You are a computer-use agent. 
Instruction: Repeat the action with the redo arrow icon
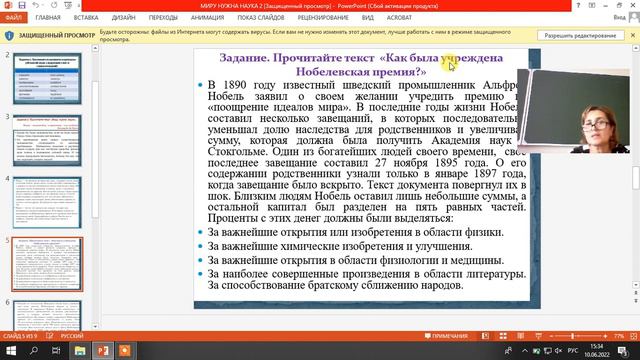[54, 6]
